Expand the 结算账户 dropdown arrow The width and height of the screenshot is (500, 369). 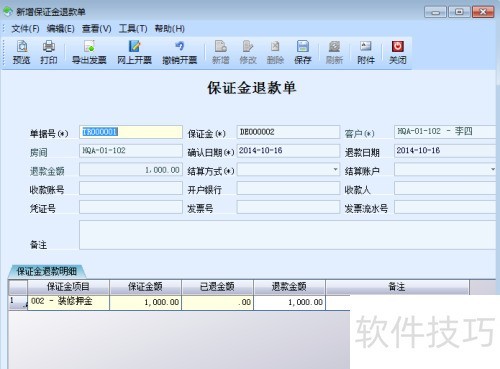pyautogui.click(x=493, y=170)
